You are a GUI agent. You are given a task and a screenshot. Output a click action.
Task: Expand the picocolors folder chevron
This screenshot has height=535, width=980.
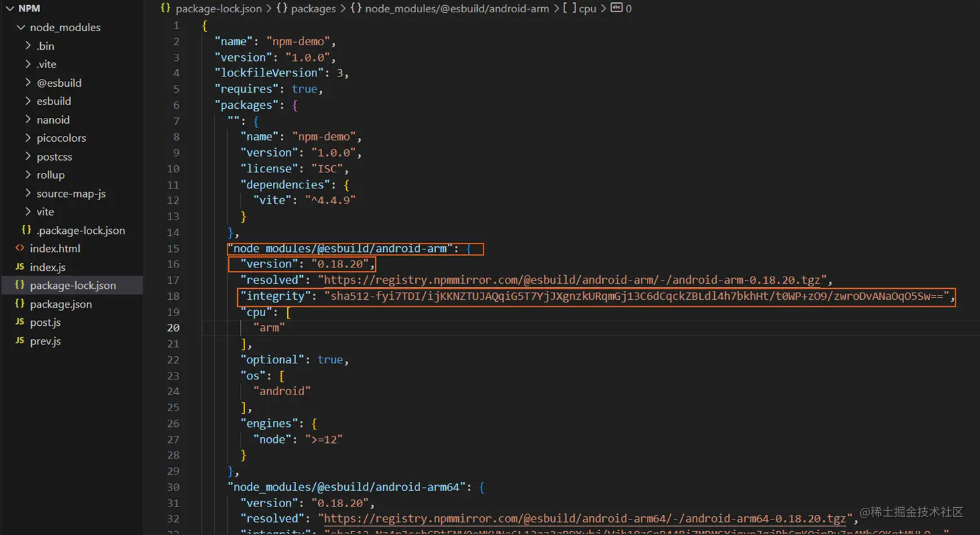[x=28, y=138]
